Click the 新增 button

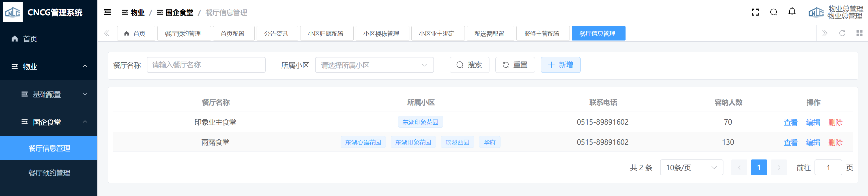point(560,65)
